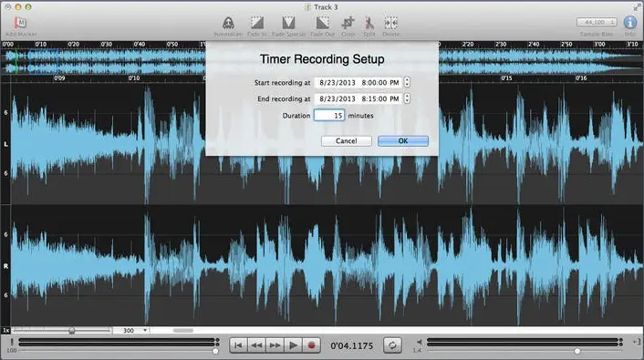Click the End recording date field

coord(338,98)
